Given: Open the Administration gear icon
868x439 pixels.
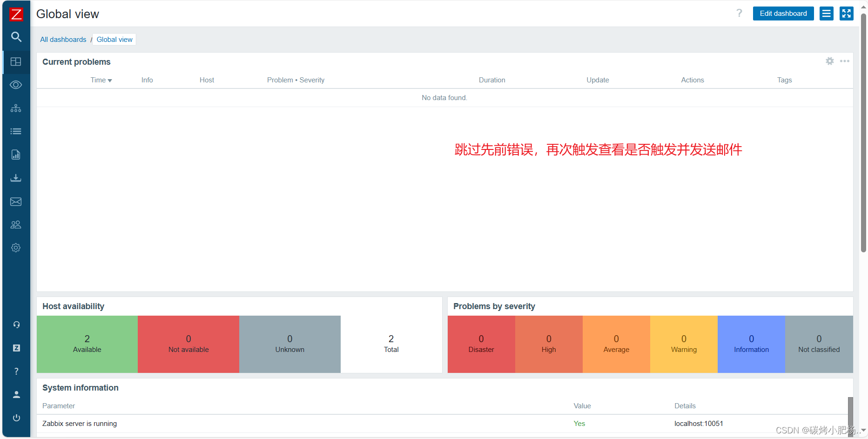Looking at the screenshot, I should [x=16, y=248].
